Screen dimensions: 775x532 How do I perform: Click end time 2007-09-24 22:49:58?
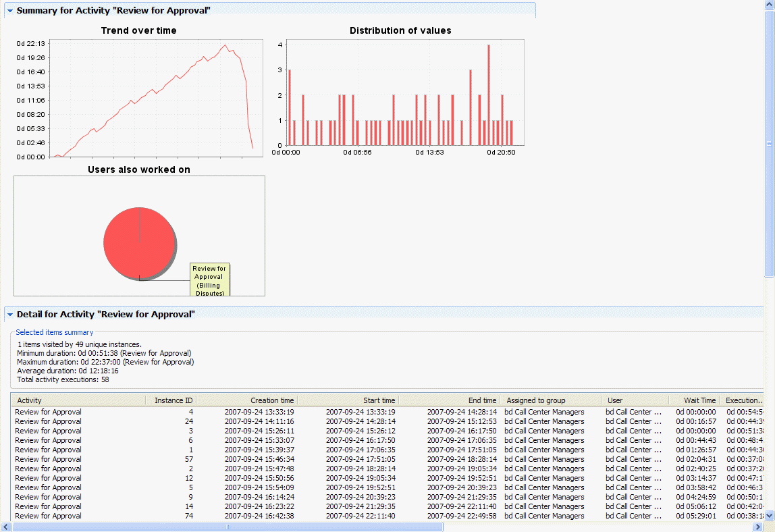coord(462,516)
